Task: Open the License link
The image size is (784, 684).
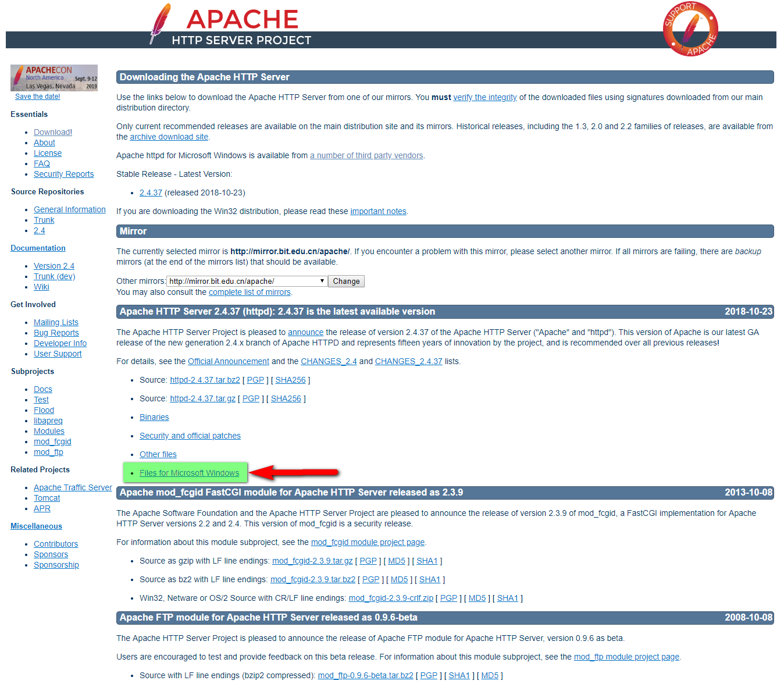Action: [x=48, y=153]
